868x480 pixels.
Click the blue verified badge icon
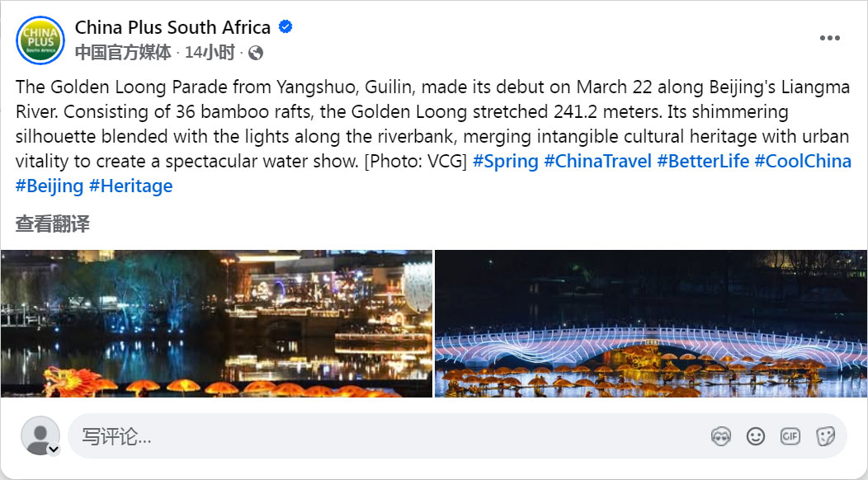click(285, 27)
